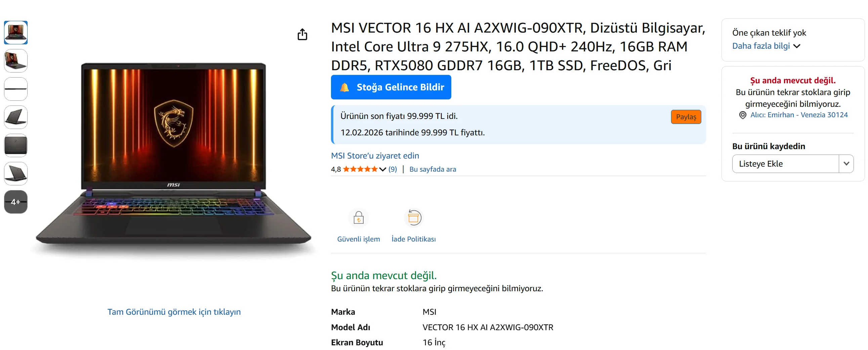
Task: Open the Bu sayfada ara link
Action: tap(432, 169)
